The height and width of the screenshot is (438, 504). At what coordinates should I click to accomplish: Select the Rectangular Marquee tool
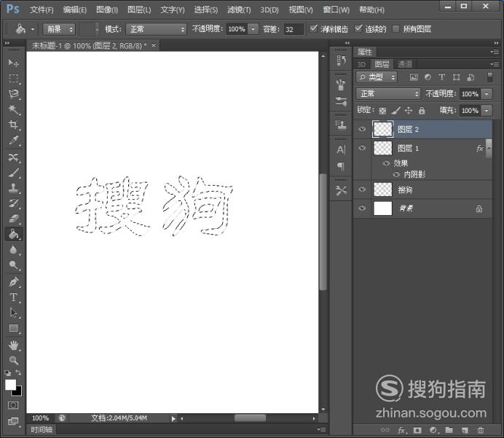(x=13, y=78)
